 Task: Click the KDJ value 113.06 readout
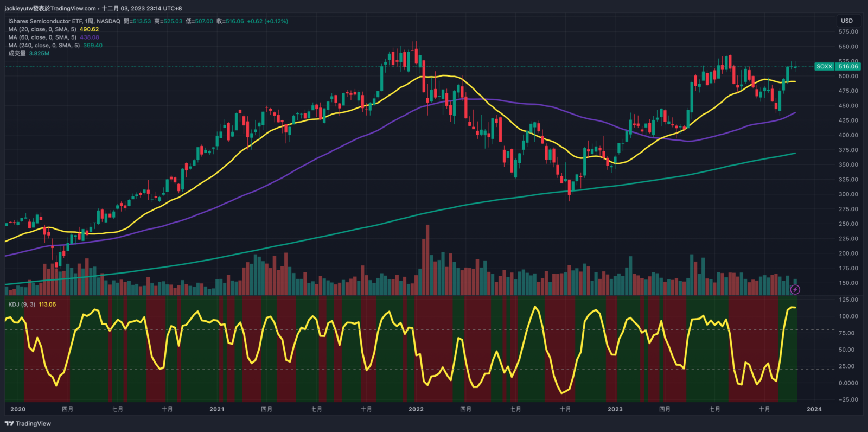(47, 304)
